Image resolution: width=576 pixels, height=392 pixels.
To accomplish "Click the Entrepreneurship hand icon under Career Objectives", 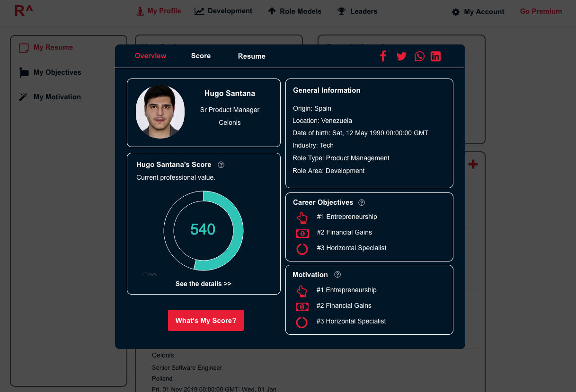I will [x=302, y=218].
